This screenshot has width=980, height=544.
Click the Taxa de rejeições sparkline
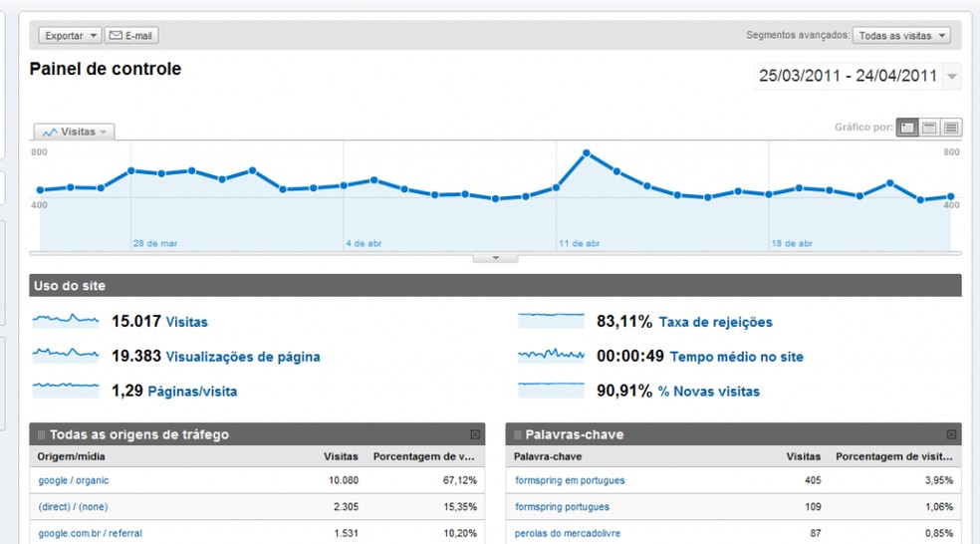coord(552,321)
